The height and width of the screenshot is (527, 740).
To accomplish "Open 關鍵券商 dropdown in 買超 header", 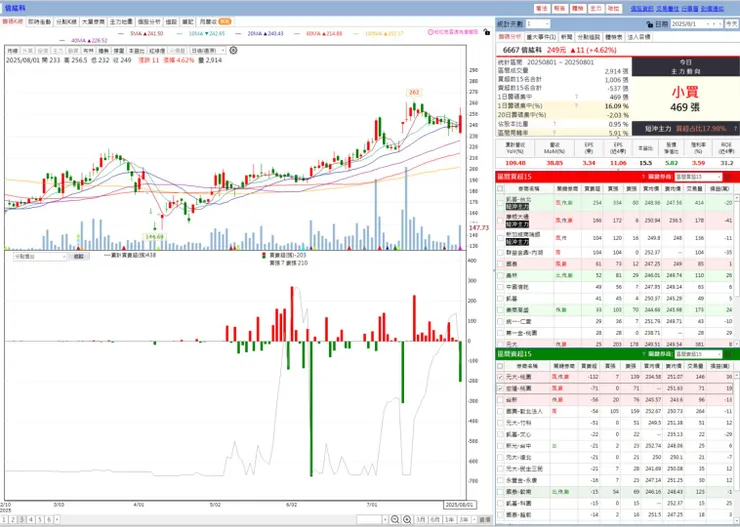I will (698, 176).
